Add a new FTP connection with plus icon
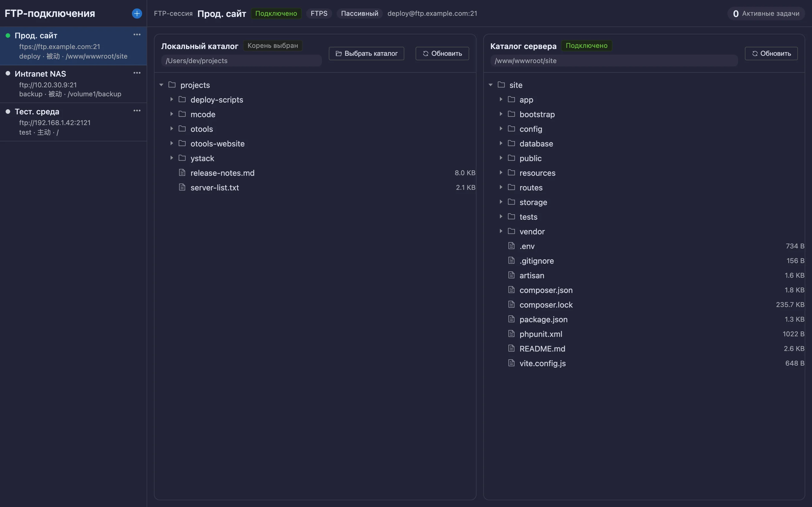Viewport: 812px width, 507px height. tap(137, 14)
